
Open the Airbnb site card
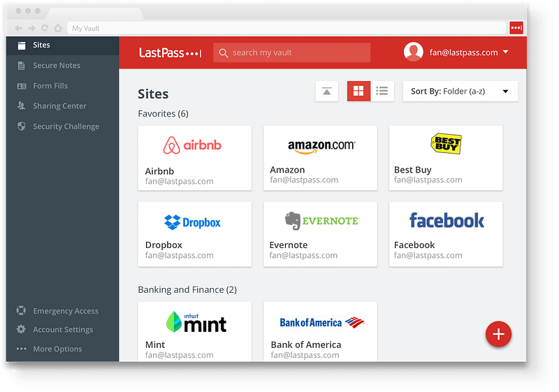(195, 158)
